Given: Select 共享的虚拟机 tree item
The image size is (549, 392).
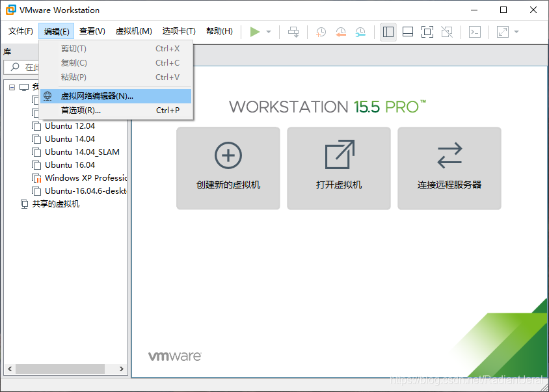Looking at the screenshot, I should click(56, 204).
